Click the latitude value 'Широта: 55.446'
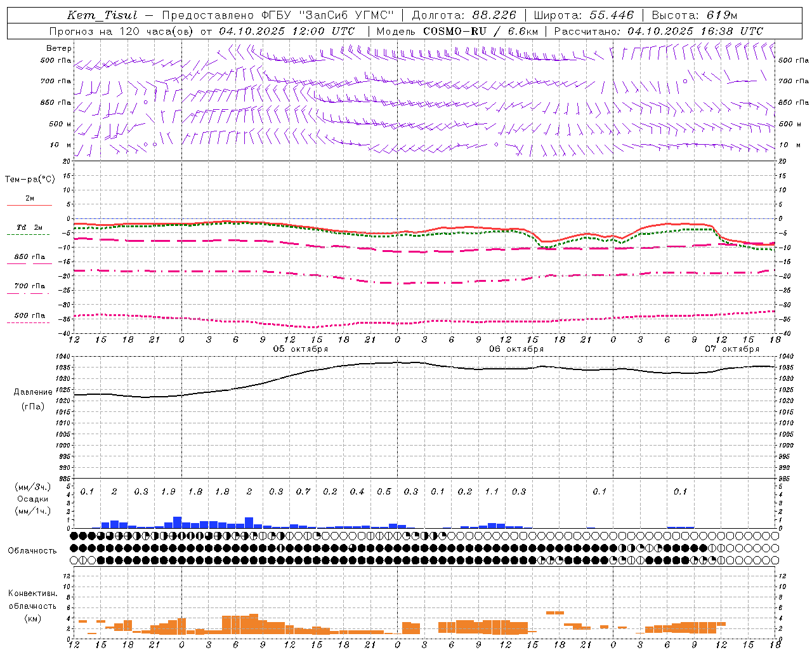This screenshot has width=812, height=650. coord(584,15)
